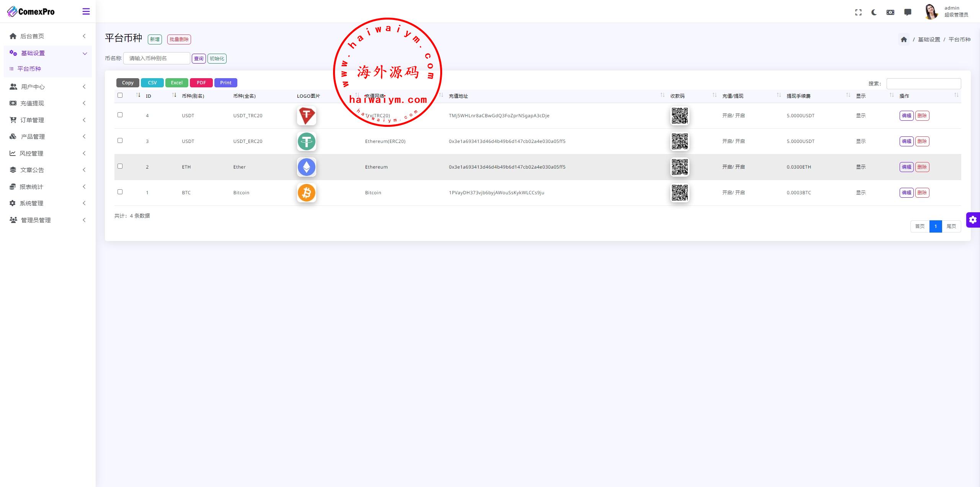Image resolution: width=980 pixels, height=487 pixels.
Task: Go to 后台首页 in sidebar
Action: pyautogui.click(x=32, y=36)
